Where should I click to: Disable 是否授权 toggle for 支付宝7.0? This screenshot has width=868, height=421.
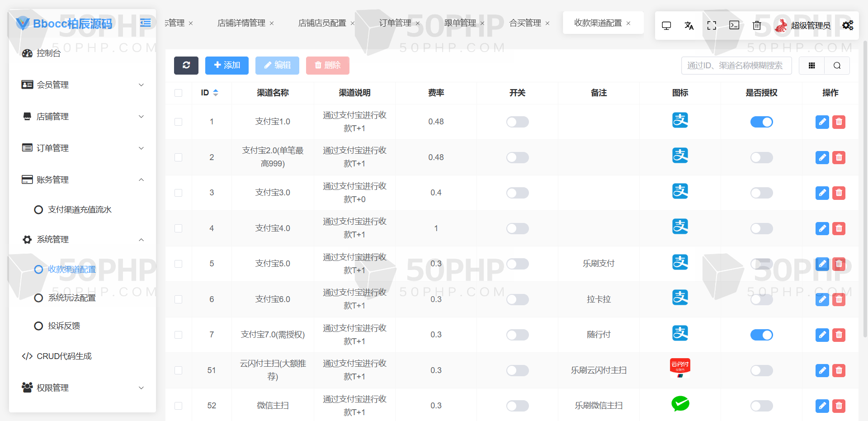click(761, 335)
